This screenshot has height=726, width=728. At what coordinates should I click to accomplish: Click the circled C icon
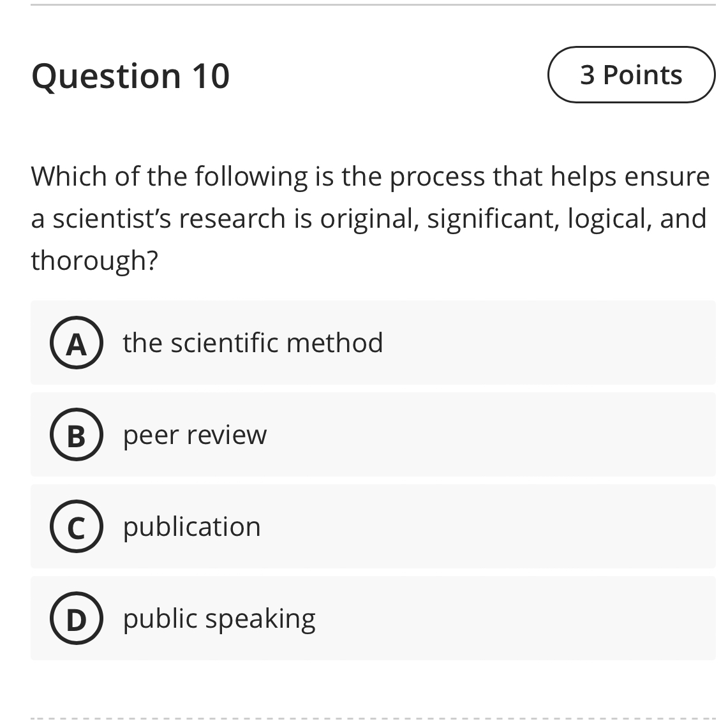click(77, 527)
